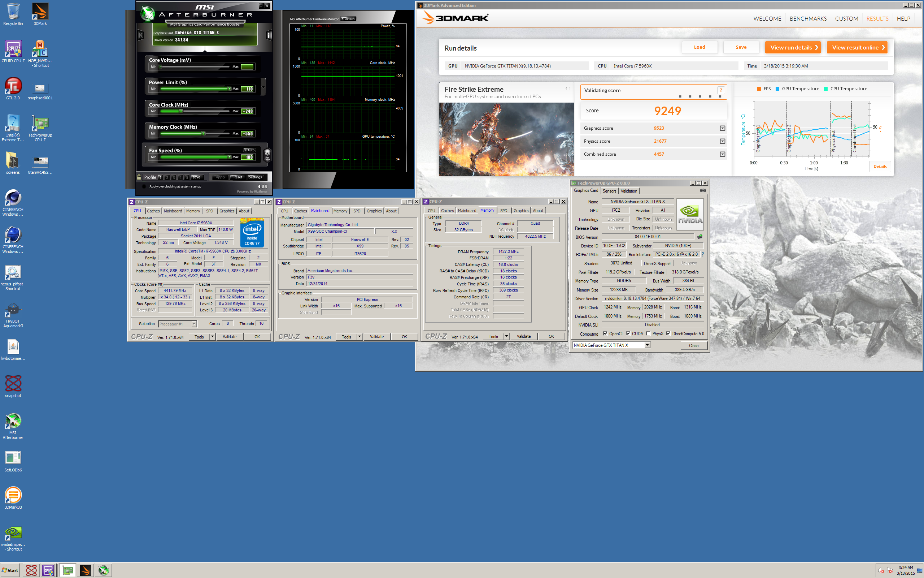The height and width of the screenshot is (578, 924).
Task: Open the Windows Start menu
Action: point(10,570)
